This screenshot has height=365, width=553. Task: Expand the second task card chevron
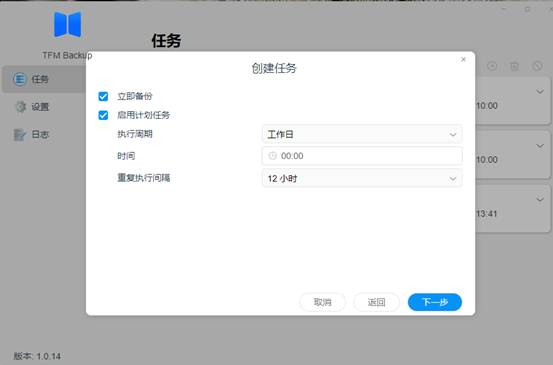point(540,146)
